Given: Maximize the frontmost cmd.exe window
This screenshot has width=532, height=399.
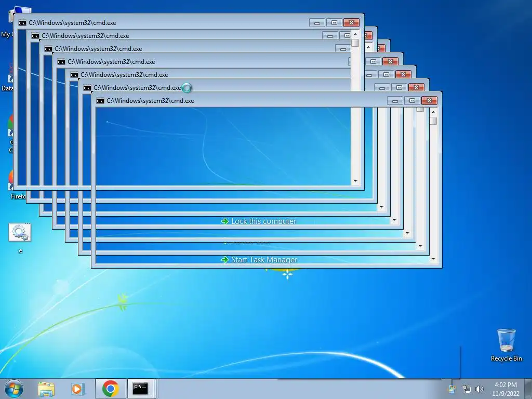Looking at the screenshot, I should 412,101.
